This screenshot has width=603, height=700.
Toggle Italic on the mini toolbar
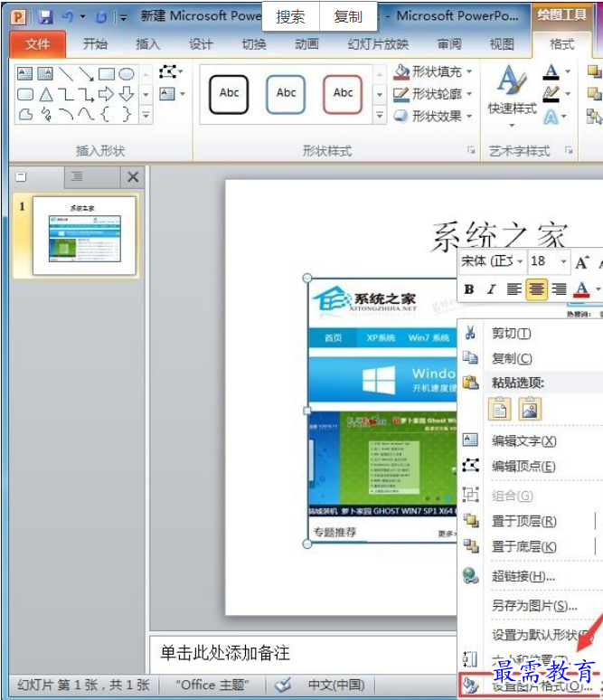(492, 289)
